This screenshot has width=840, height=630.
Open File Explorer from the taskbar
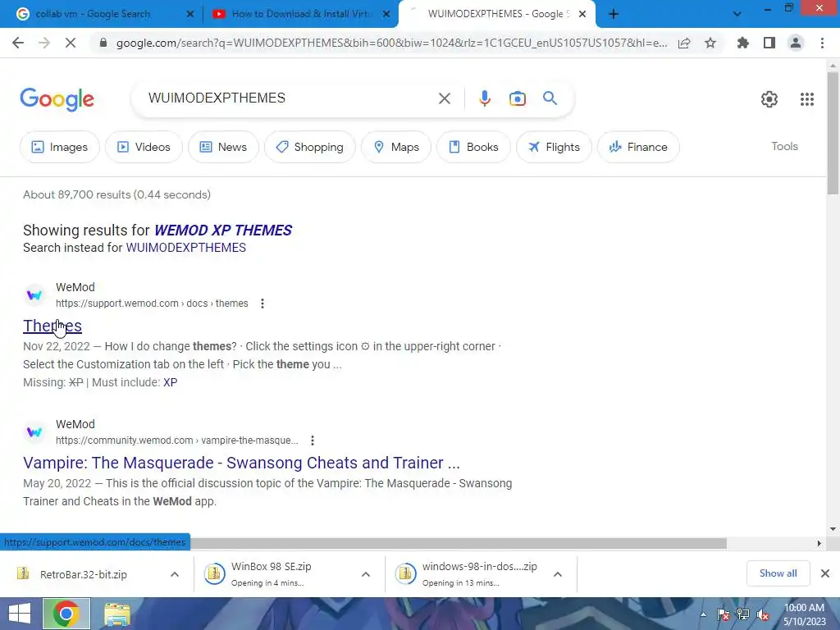[x=116, y=614]
